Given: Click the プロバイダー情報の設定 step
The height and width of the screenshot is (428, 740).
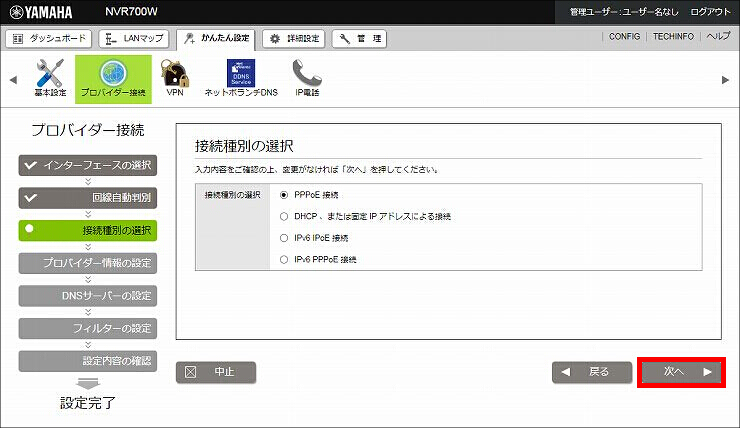Looking at the screenshot, I should 88,263.
